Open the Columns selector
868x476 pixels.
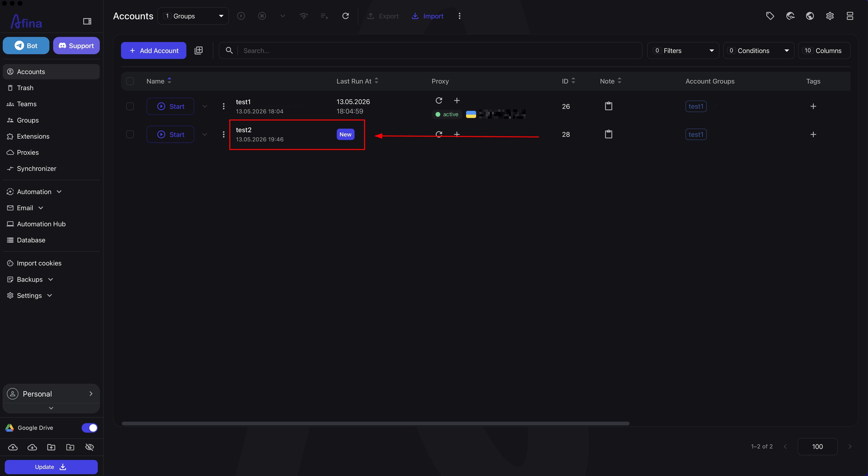click(x=824, y=51)
